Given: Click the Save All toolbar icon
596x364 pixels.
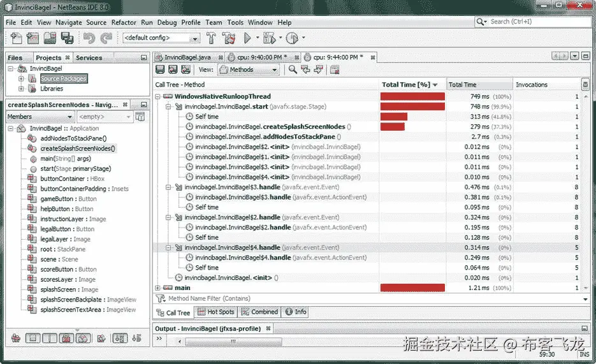Looking at the screenshot, I should pos(68,38).
